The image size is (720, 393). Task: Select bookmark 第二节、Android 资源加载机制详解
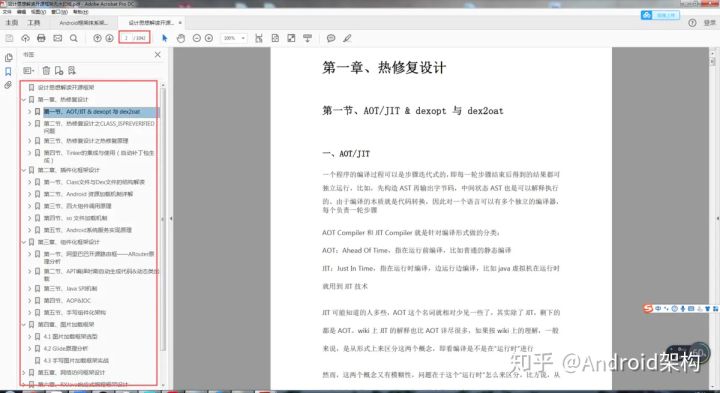click(x=89, y=194)
